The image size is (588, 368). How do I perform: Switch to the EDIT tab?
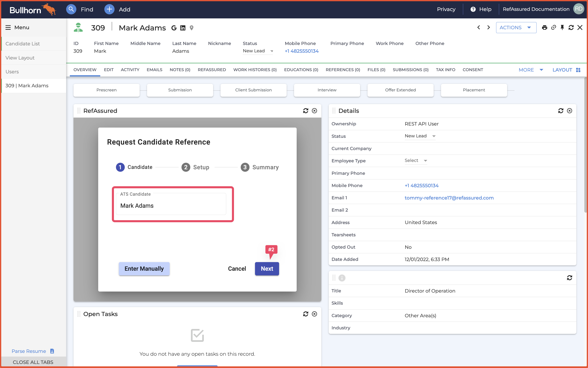109,70
